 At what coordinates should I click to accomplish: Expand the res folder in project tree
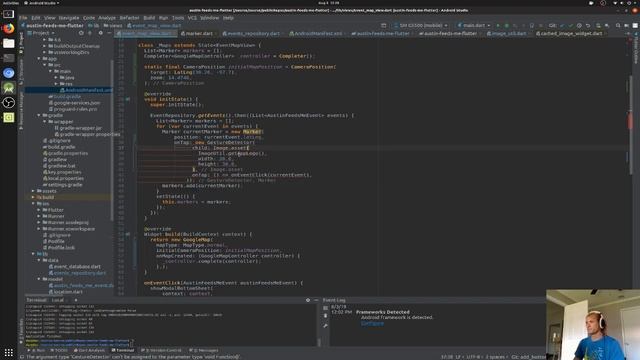pos(56,84)
